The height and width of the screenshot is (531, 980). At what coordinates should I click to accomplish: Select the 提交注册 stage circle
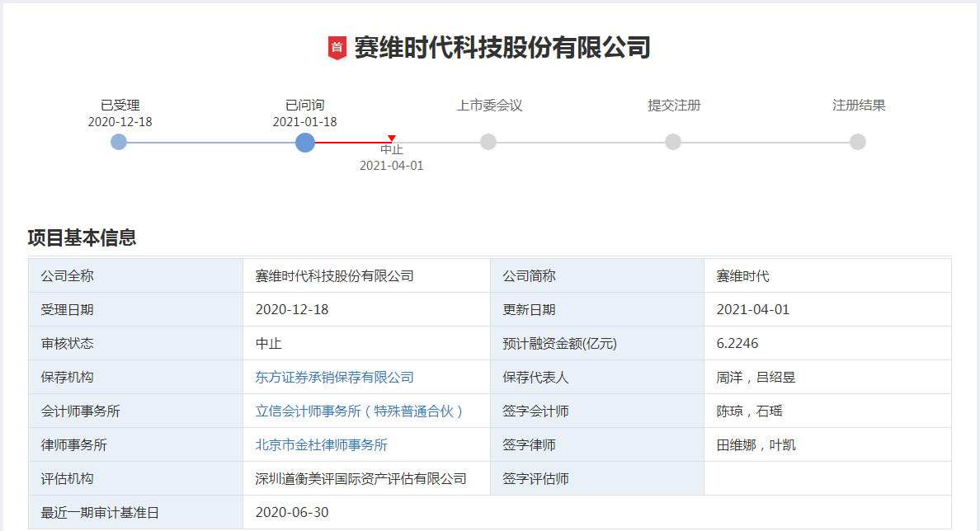pos(673,142)
